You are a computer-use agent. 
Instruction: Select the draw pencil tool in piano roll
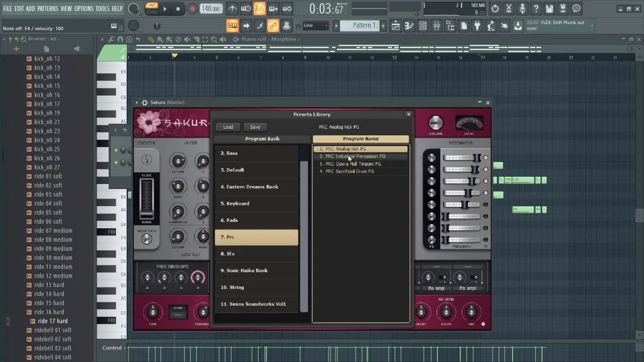click(151, 39)
